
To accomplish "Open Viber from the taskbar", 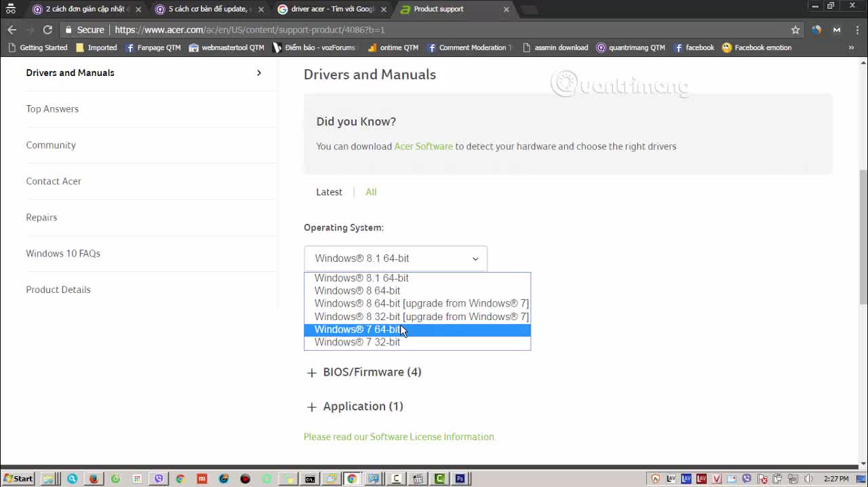I will tap(159, 478).
